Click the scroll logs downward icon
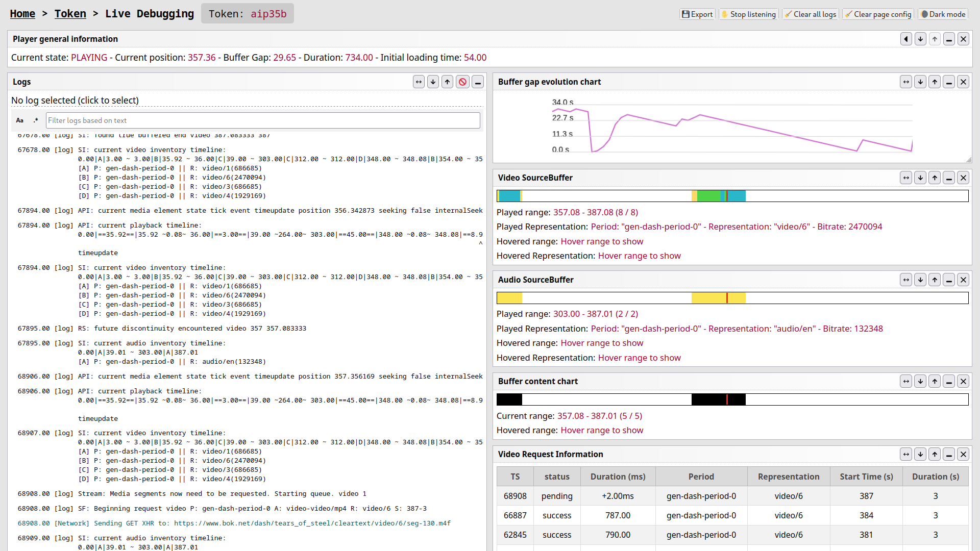The height and width of the screenshot is (551, 980). (433, 82)
